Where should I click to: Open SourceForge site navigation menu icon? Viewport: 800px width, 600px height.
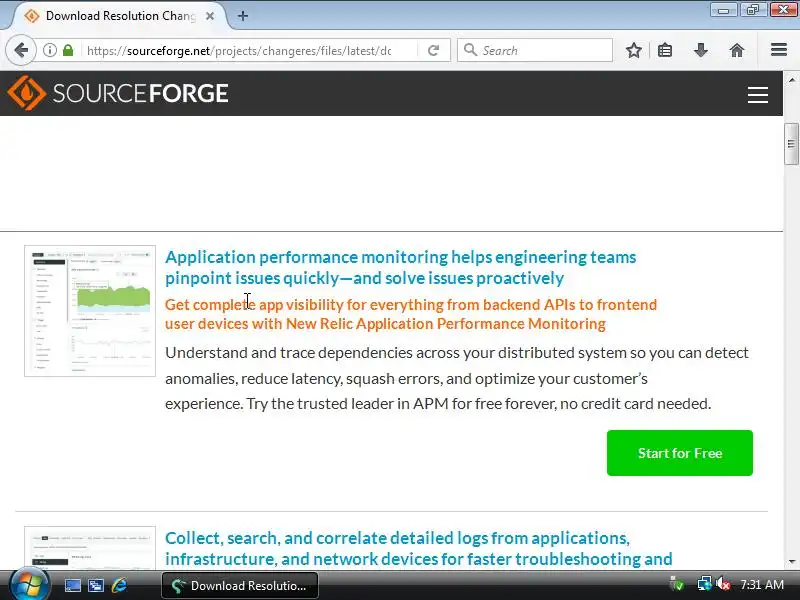[758, 94]
